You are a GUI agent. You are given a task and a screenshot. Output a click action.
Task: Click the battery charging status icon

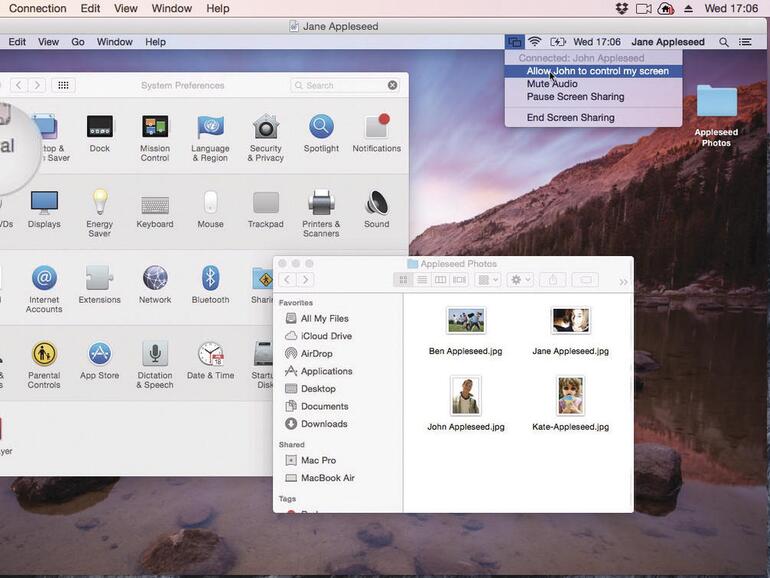pyautogui.click(x=558, y=42)
